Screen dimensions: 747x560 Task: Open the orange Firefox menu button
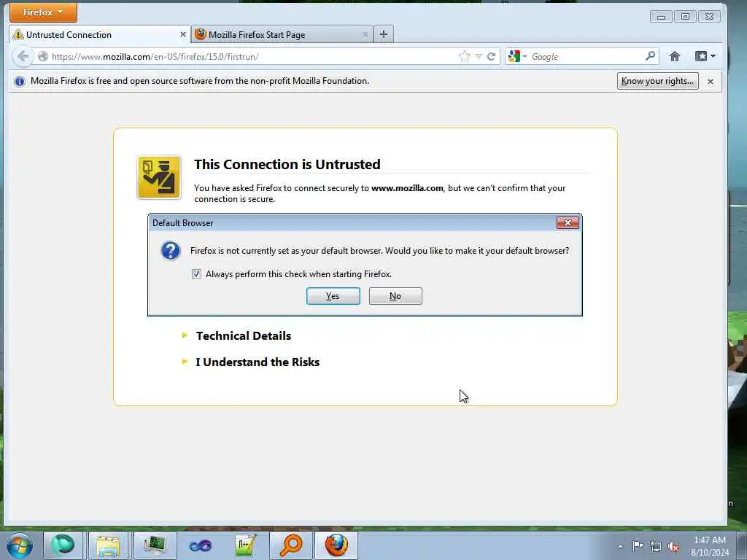click(x=43, y=12)
